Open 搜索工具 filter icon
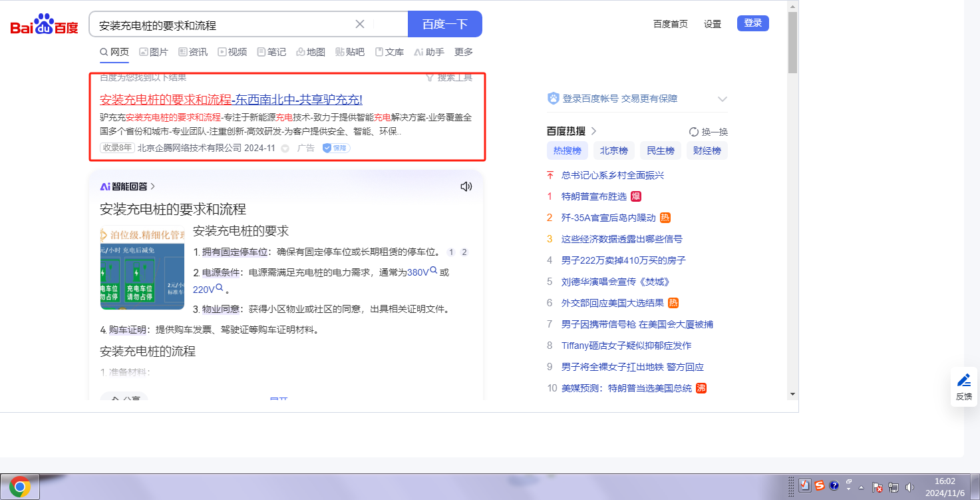980x500 pixels. (430, 78)
